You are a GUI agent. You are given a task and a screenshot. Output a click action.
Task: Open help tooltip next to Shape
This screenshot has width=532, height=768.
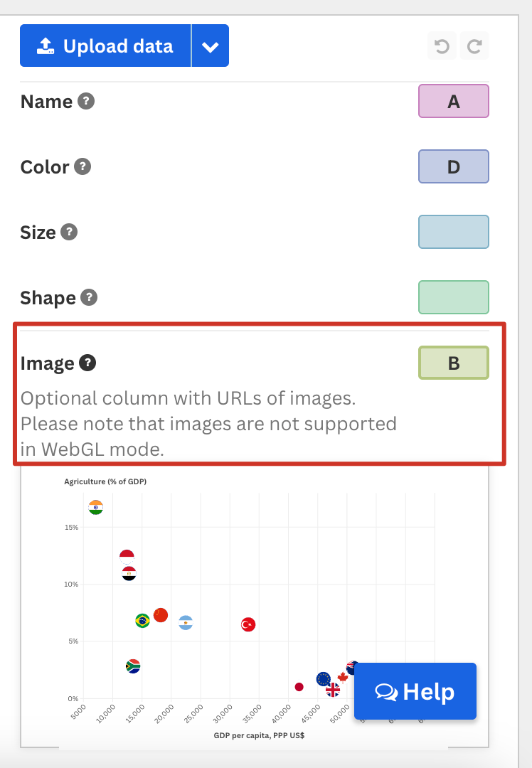click(x=89, y=297)
